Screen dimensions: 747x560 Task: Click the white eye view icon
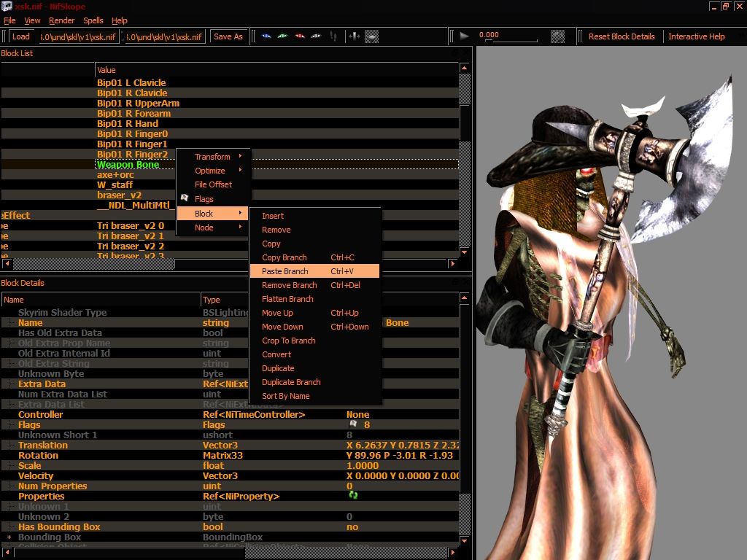coord(316,36)
